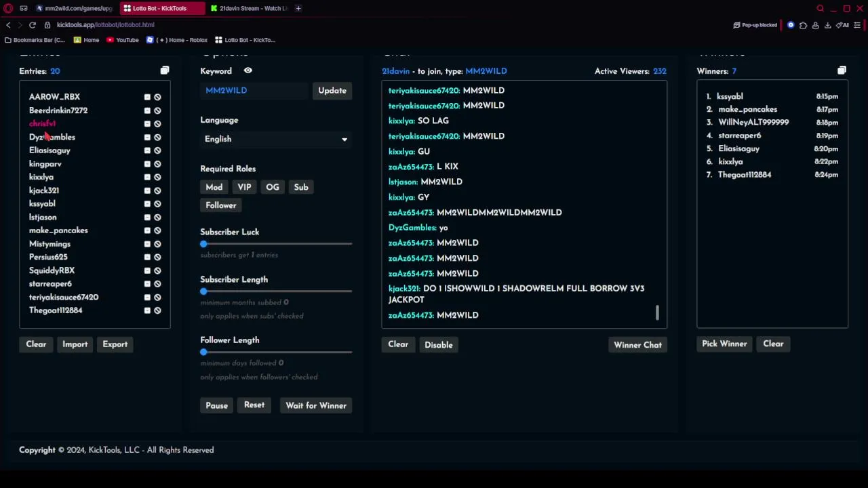Disable the chat with the Disable button
The width and height of the screenshot is (868, 488).
pyautogui.click(x=438, y=345)
